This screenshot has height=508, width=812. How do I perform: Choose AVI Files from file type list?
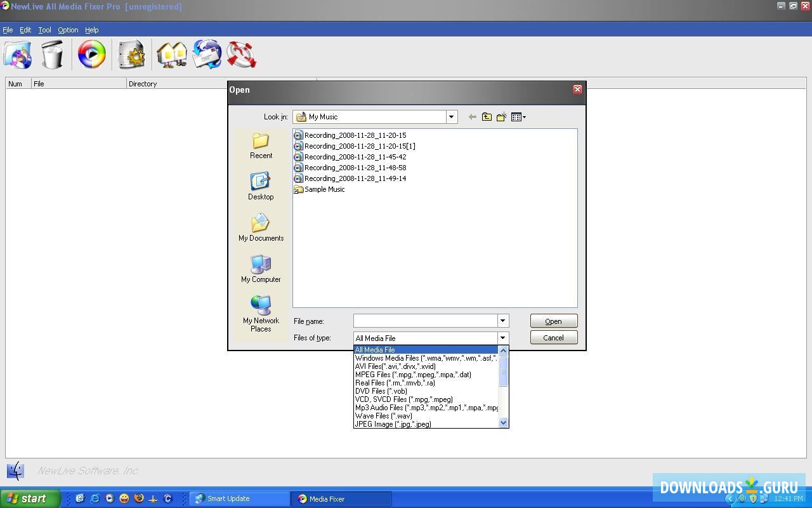[395, 366]
